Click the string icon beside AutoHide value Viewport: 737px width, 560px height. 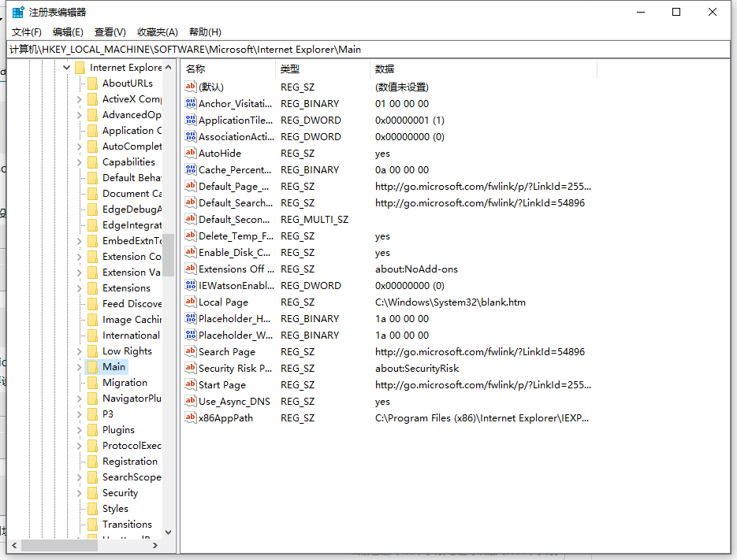click(x=190, y=154)
